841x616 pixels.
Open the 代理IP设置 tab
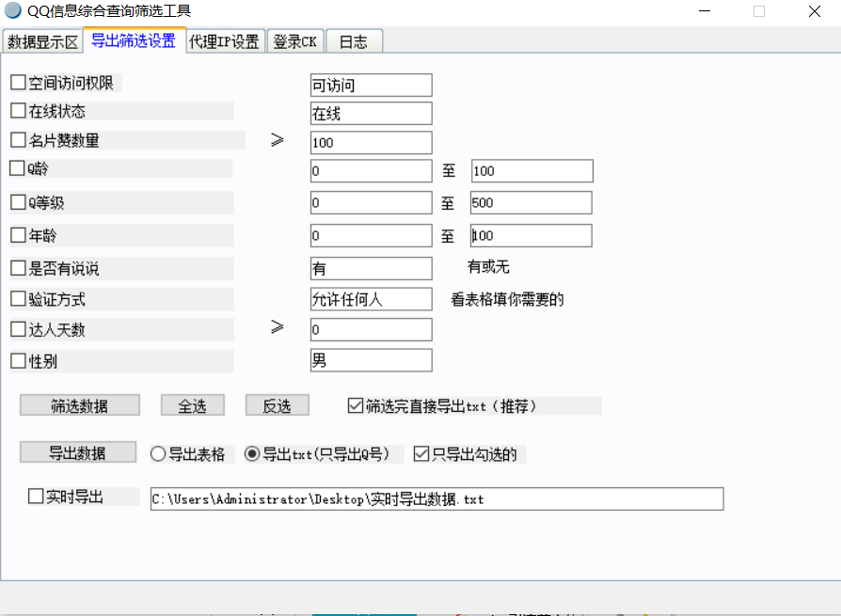[x=224, y=42]
